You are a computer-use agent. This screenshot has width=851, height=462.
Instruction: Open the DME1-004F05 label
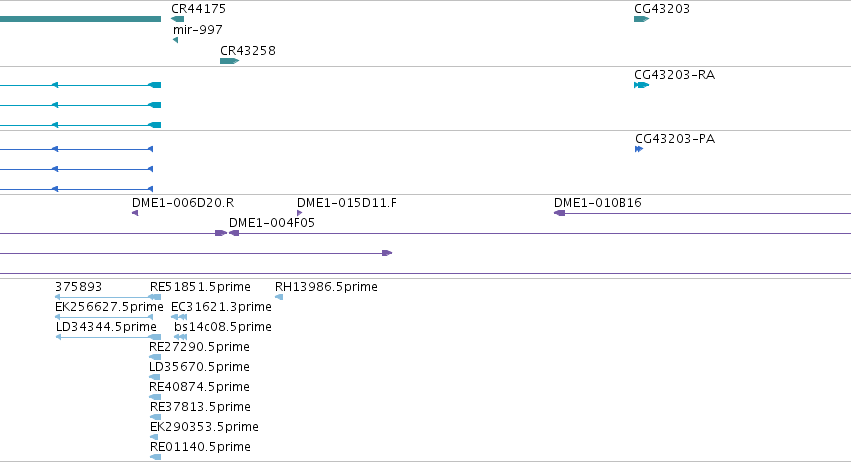pos(272,223)
